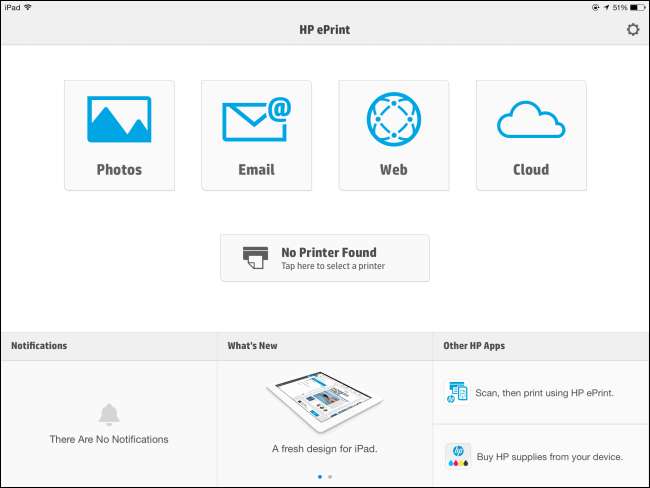
Task: Click the scan app icon
Action: [x=457, y=392]
